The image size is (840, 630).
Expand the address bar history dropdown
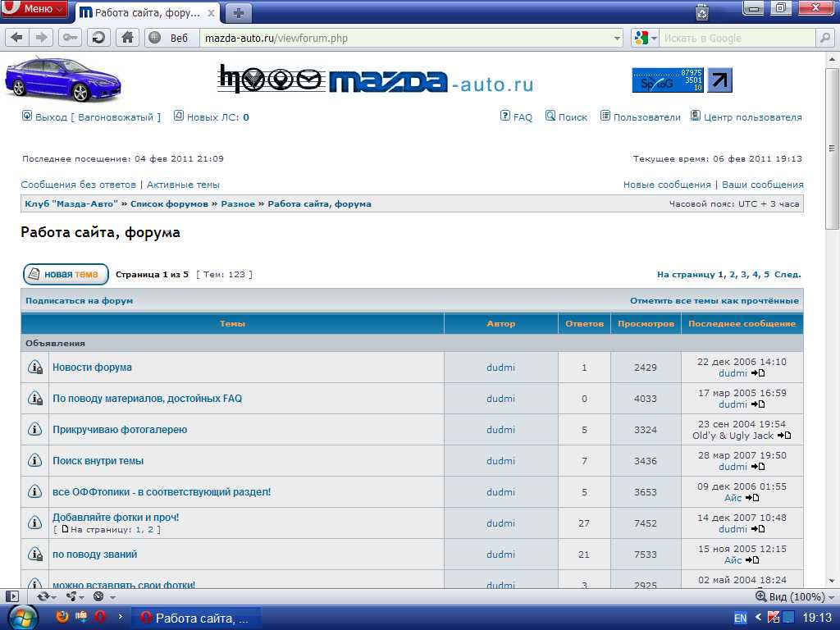point(619,38)
